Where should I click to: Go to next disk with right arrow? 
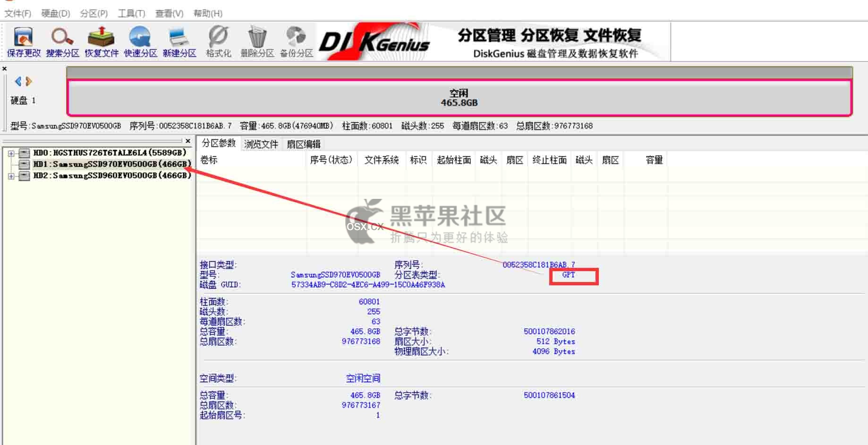point(29,81)
